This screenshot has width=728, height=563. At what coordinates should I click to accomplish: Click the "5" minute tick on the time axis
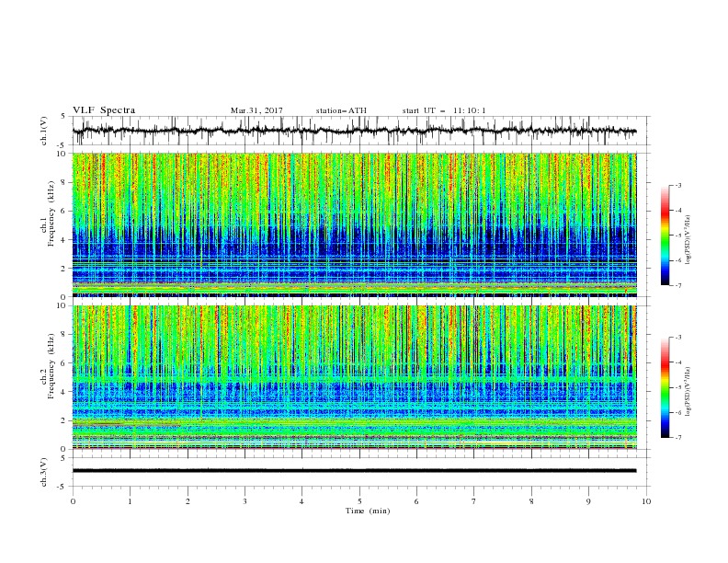(x=359, y=501)
